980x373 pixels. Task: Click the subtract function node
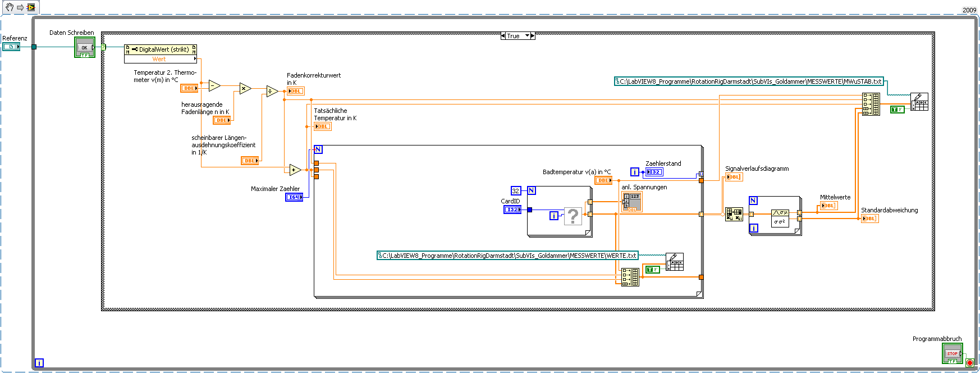(x=214, y=86)
